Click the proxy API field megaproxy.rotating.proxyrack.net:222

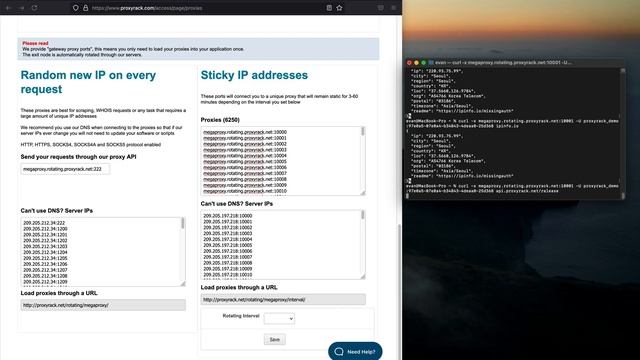65,169
